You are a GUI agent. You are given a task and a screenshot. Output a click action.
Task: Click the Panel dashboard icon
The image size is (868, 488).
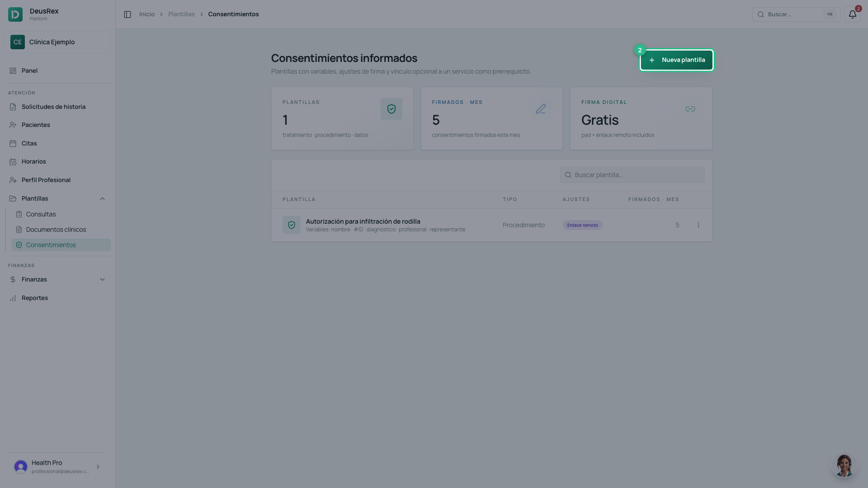click(13, 71)
